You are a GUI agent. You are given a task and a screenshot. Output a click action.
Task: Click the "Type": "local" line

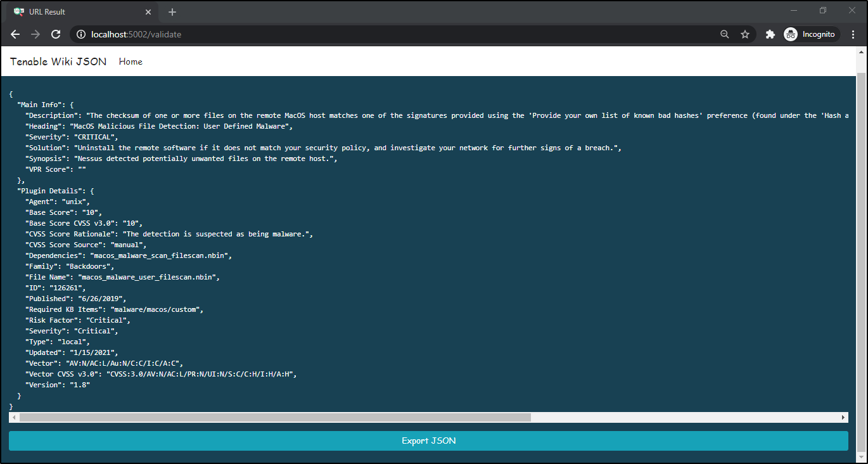(x=58, y=342)
